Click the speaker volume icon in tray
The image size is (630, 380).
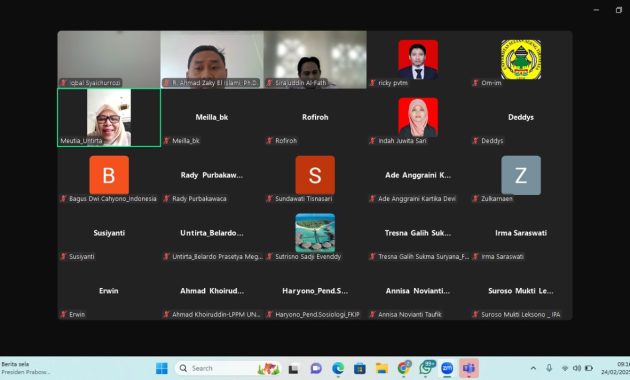(577, 368)
